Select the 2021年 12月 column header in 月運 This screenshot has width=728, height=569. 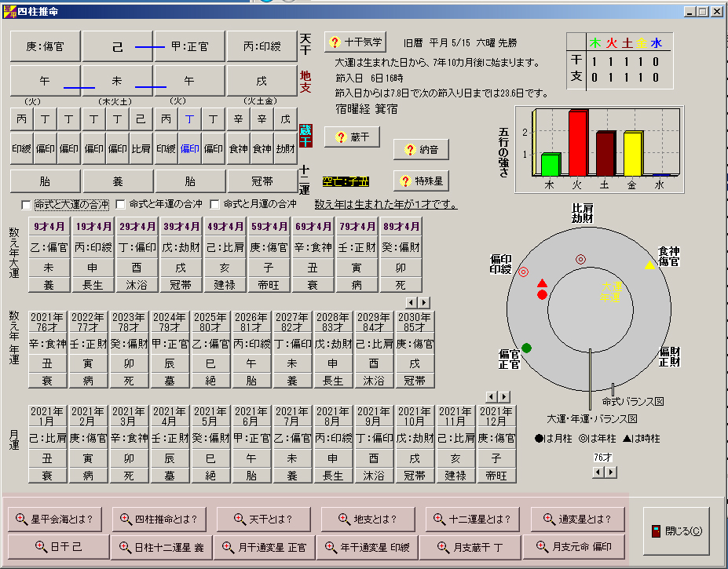point(496,416)
